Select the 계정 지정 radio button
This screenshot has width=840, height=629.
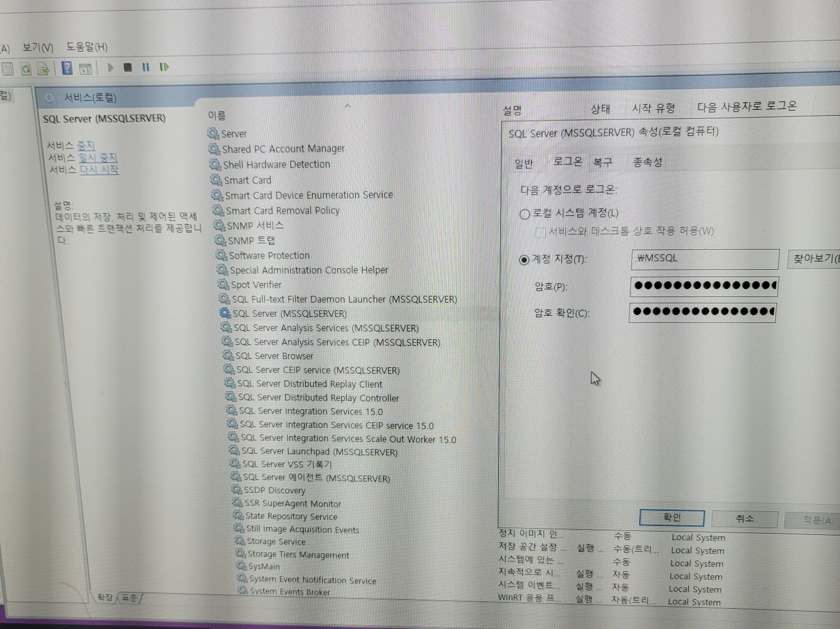click(x=524, y=260)
